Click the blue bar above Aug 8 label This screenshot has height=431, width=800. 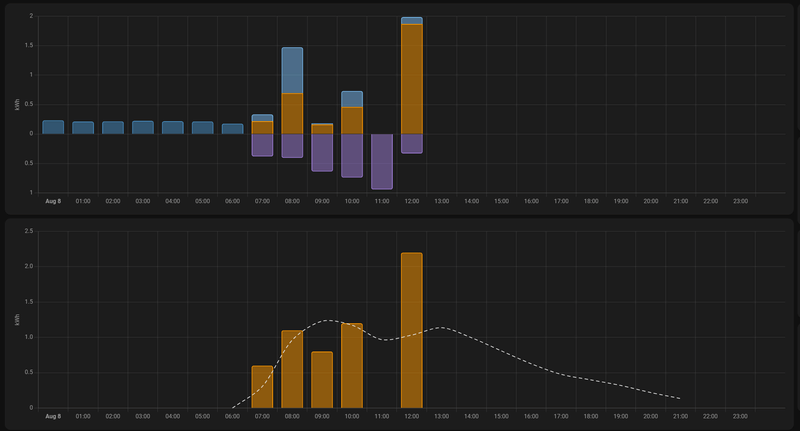click(x=53, y=127)
